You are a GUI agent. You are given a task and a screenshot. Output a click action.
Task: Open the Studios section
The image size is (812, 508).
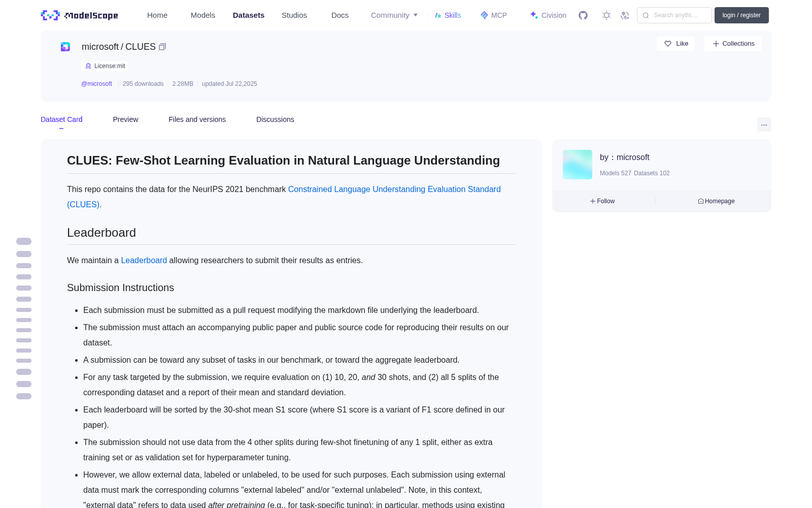pyautogui.click(x=294, y=15)
